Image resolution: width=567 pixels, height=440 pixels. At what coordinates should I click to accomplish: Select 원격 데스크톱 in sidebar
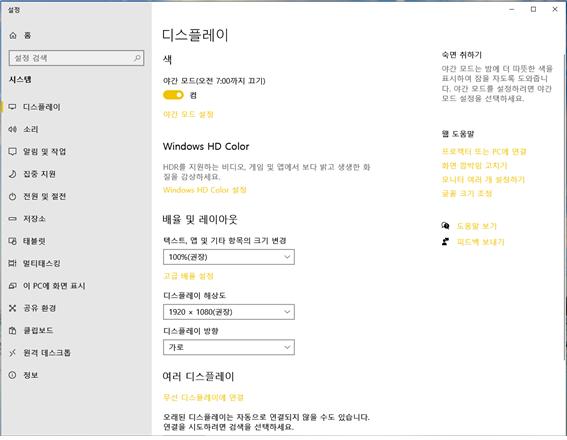76,353
